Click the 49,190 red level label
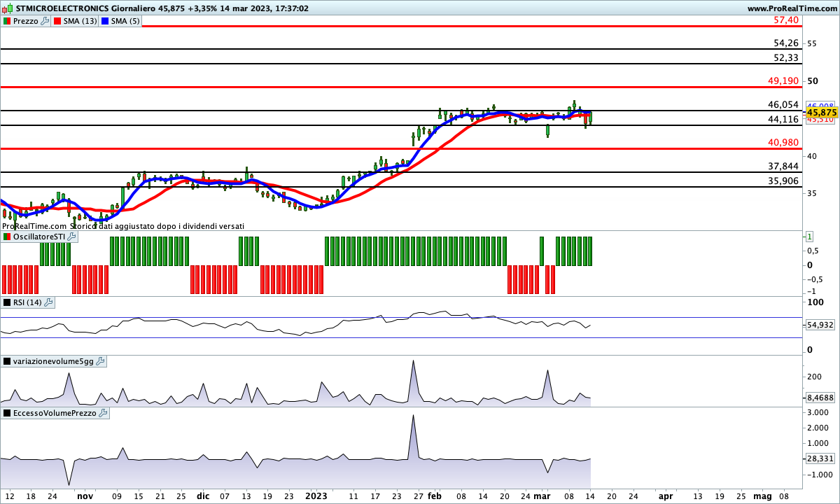Viewport: 840px width, 504px height. point(783,81)
